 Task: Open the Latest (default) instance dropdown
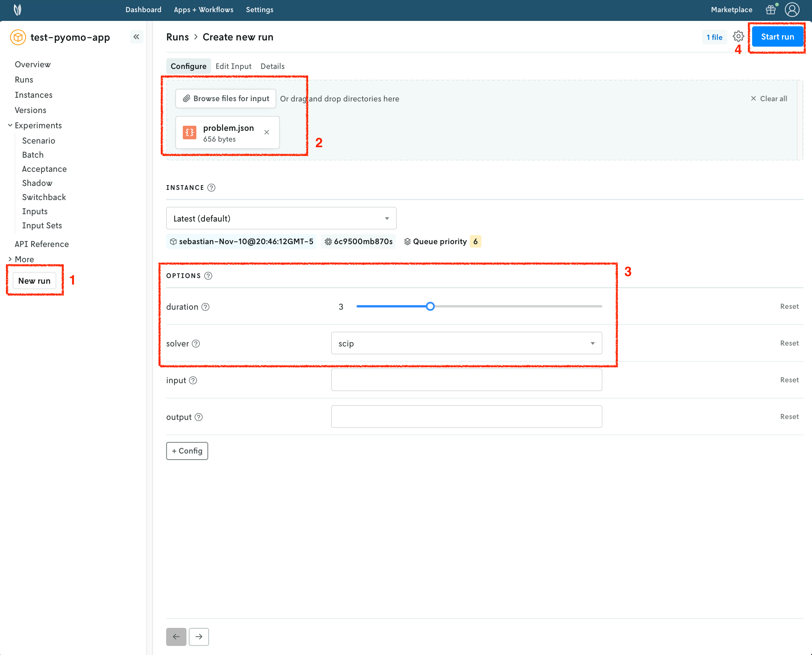281,218
